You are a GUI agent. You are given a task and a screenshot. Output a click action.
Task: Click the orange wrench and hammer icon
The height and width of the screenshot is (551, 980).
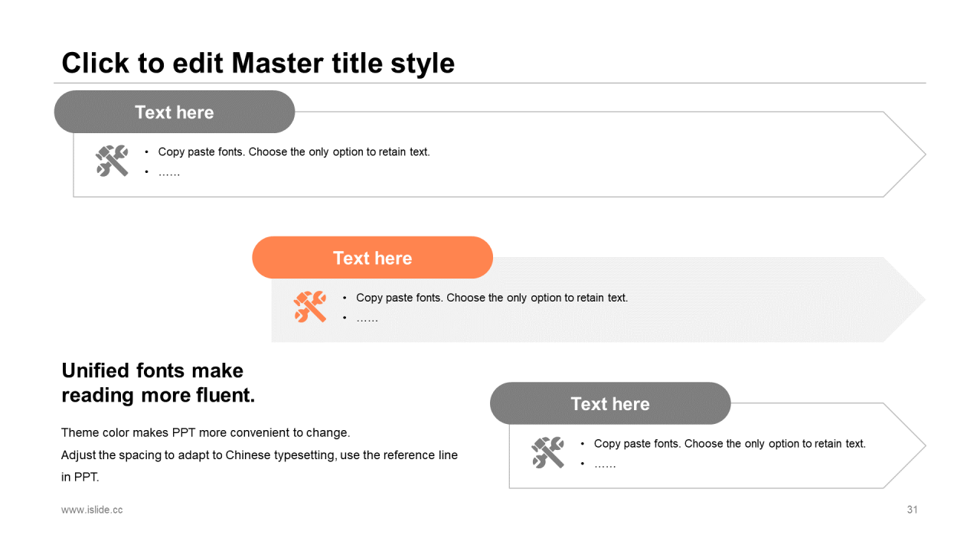310,307
